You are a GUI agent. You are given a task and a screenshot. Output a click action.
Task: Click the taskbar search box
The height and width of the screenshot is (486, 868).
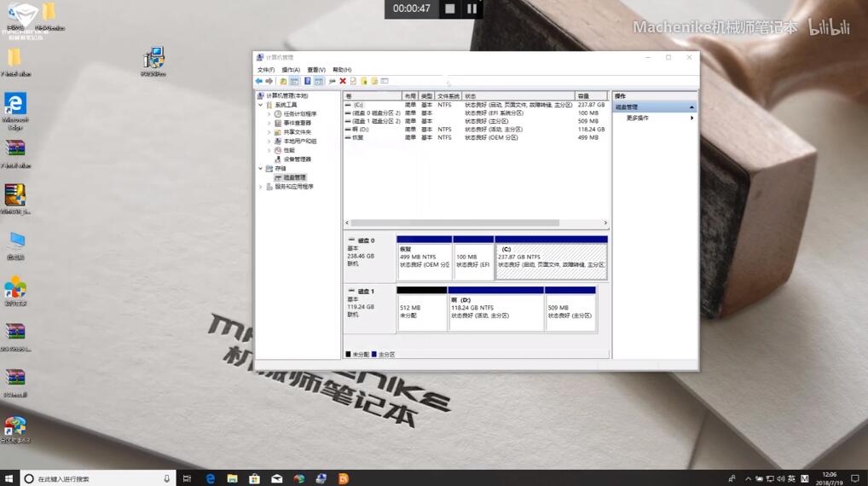click(98, 478)
